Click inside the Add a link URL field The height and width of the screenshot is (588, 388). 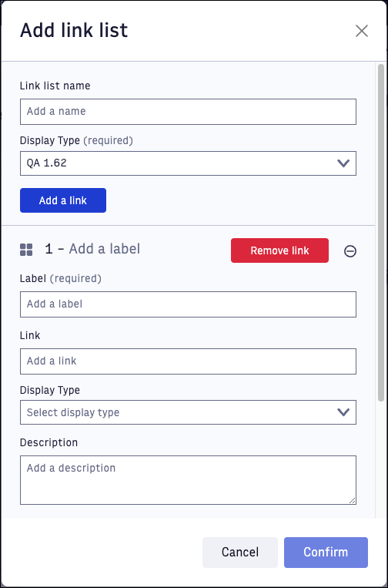pyautogui.click(x=188, y=361)
